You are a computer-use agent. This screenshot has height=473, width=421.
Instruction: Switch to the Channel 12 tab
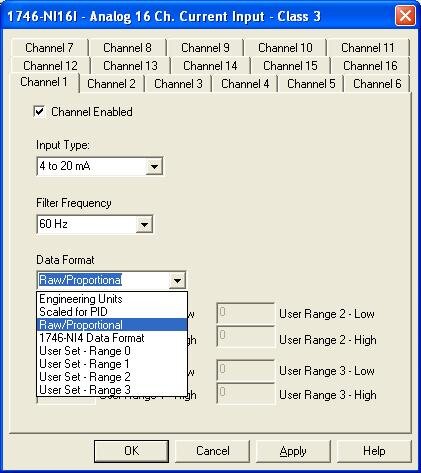(x=50, y=66)
